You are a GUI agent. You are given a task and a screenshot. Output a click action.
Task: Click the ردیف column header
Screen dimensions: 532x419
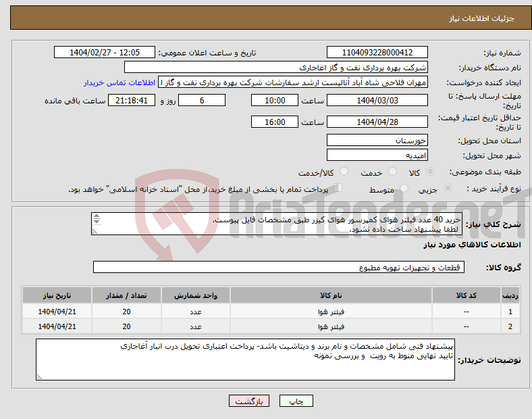coord(510,295)
